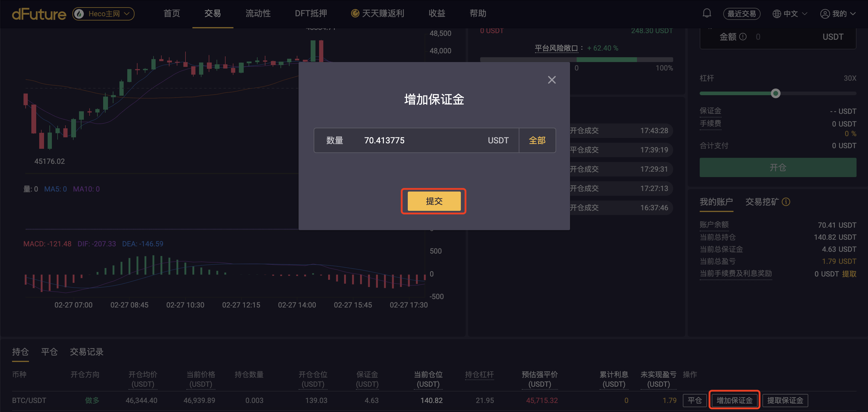Switch to the 平仓 tab

(x=49, y=352)
